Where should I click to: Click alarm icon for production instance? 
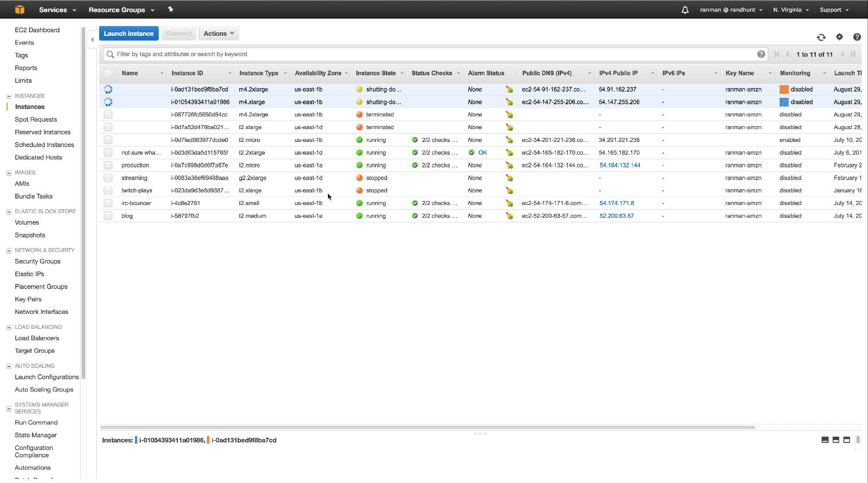point(509,165)
